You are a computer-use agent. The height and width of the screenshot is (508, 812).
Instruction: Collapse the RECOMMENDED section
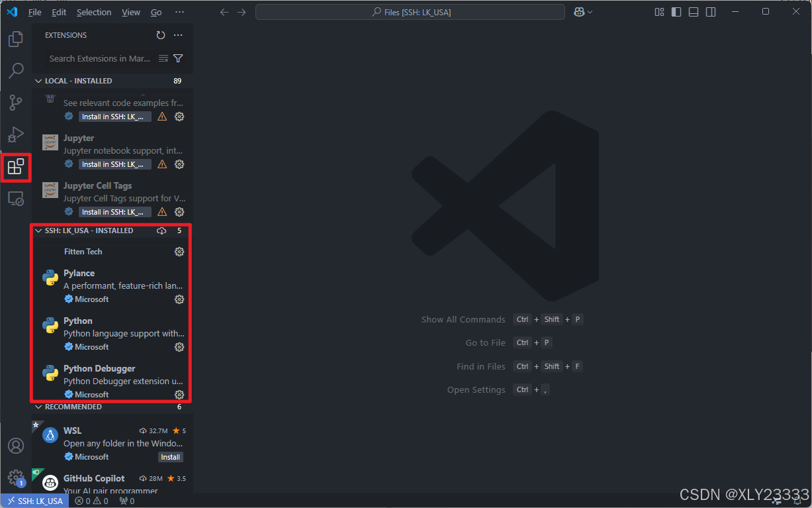pos(38,406)
